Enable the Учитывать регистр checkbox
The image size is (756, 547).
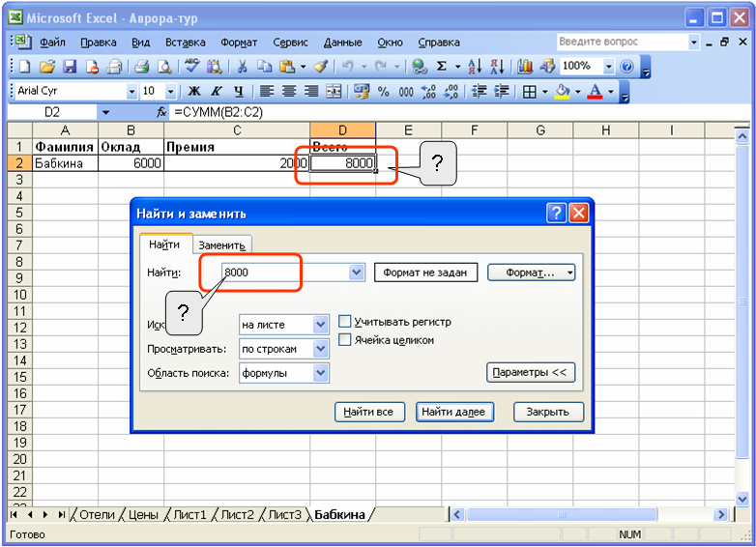pos(345,322)
